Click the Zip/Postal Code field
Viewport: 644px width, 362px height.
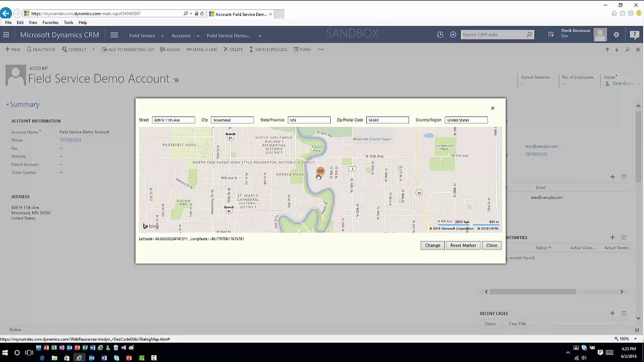coord(387,120)
